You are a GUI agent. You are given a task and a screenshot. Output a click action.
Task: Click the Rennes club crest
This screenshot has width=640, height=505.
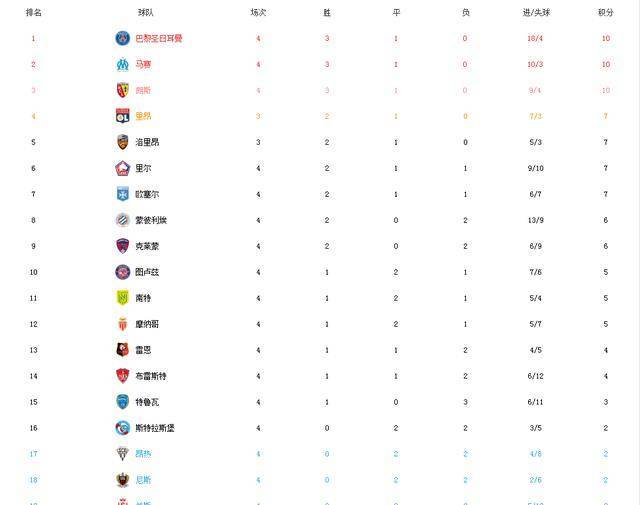122,350
